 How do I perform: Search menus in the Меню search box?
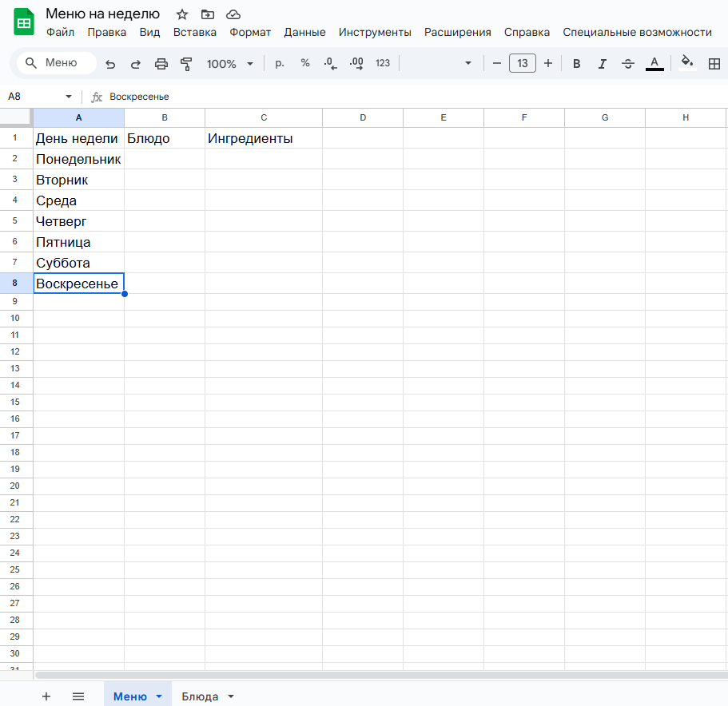point(57,62)
